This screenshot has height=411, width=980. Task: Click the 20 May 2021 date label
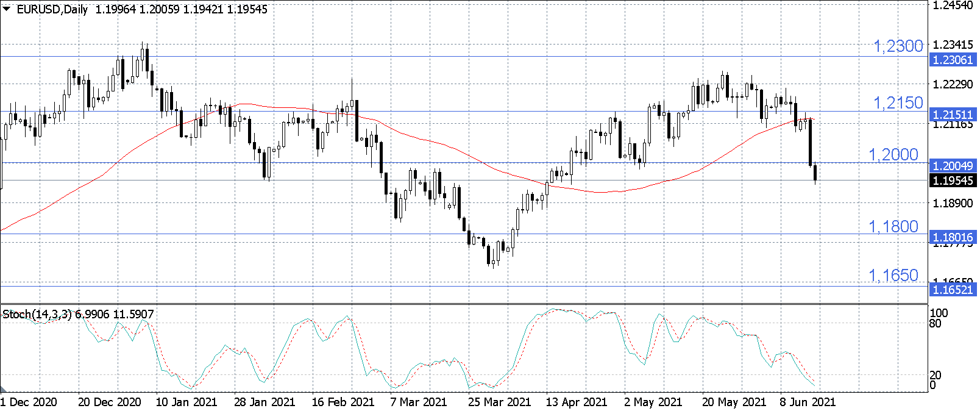pos(734,402)
